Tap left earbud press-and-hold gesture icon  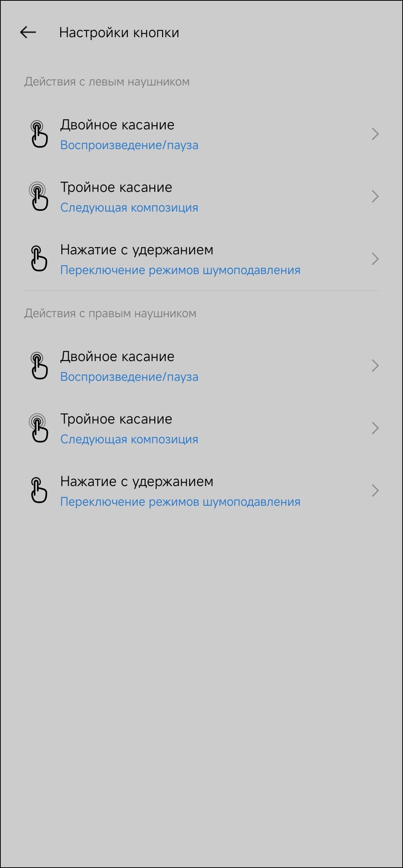[39, 258]
